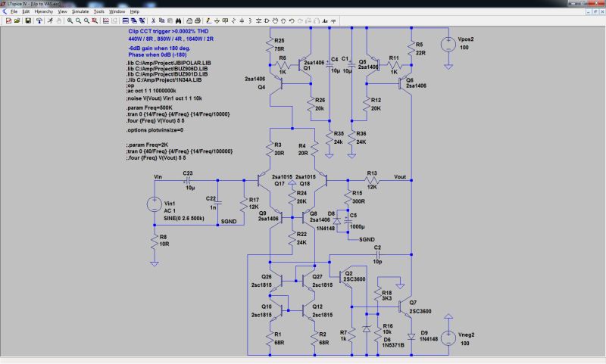Click the Find binoculars icon
Screen dimensions: 606x364
[x=178, y=21]
